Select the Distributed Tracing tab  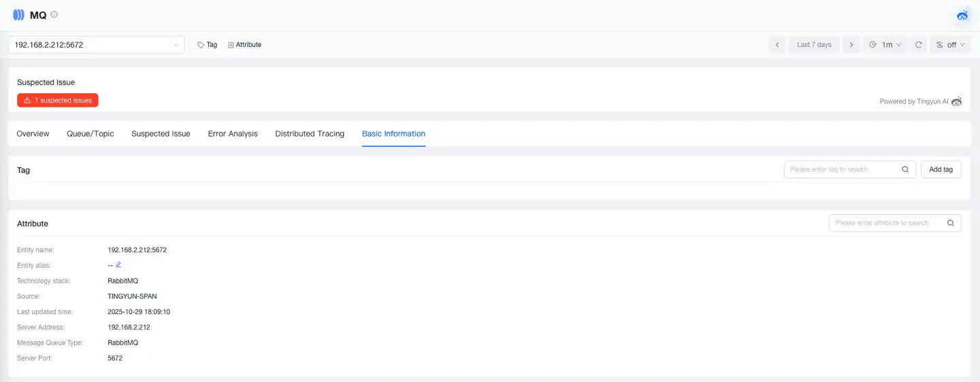[310, 134]
